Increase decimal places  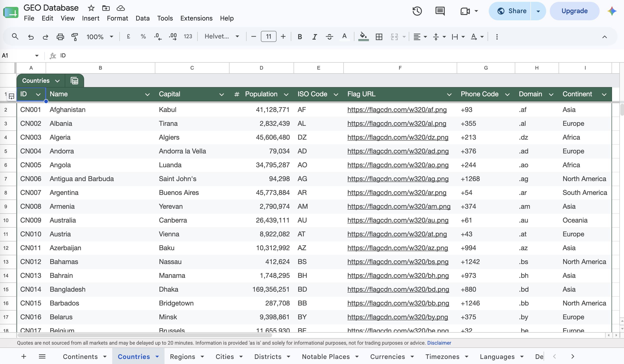point(173,37)
